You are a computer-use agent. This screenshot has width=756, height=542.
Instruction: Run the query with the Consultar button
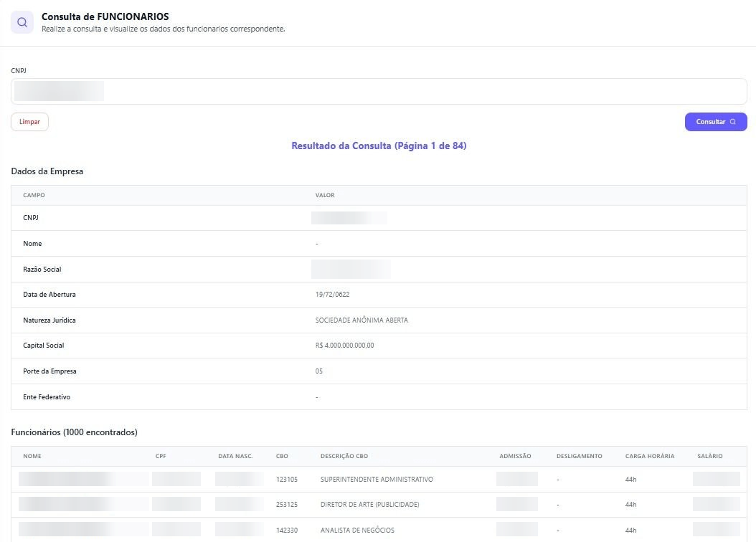coord(716,122)
